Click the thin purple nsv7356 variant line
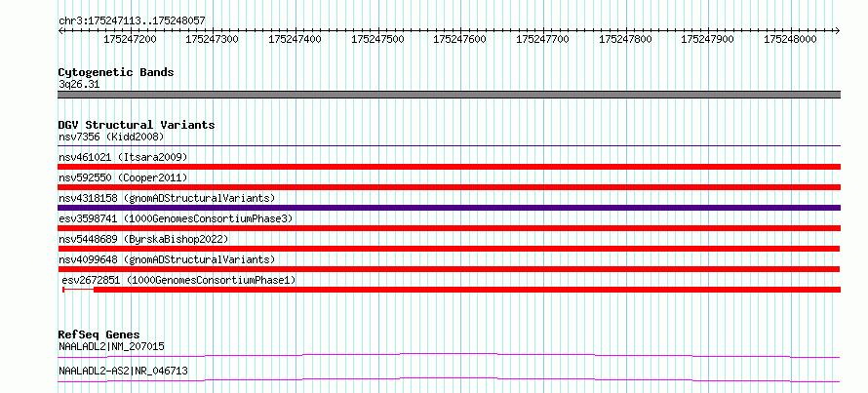 [449, 145]
